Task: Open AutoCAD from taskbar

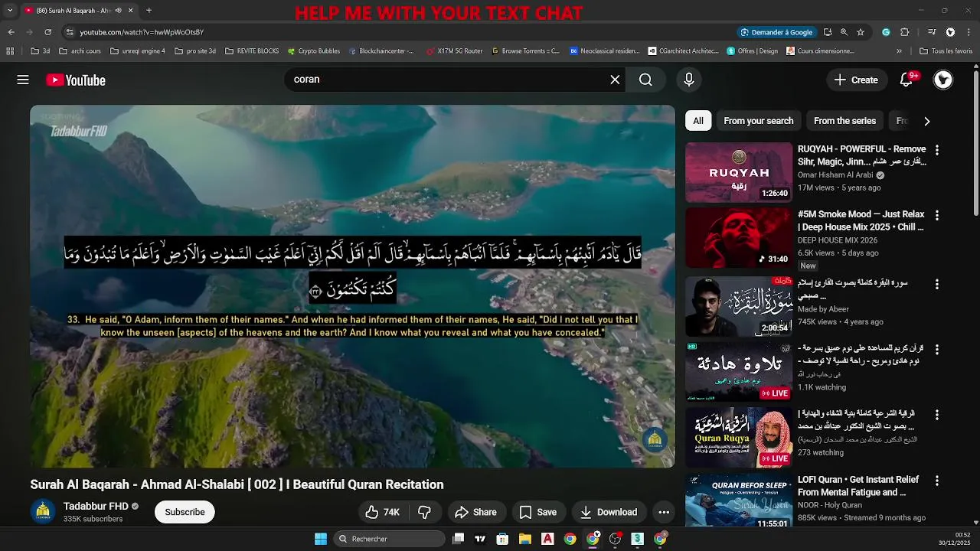Action: coord(547,539)
